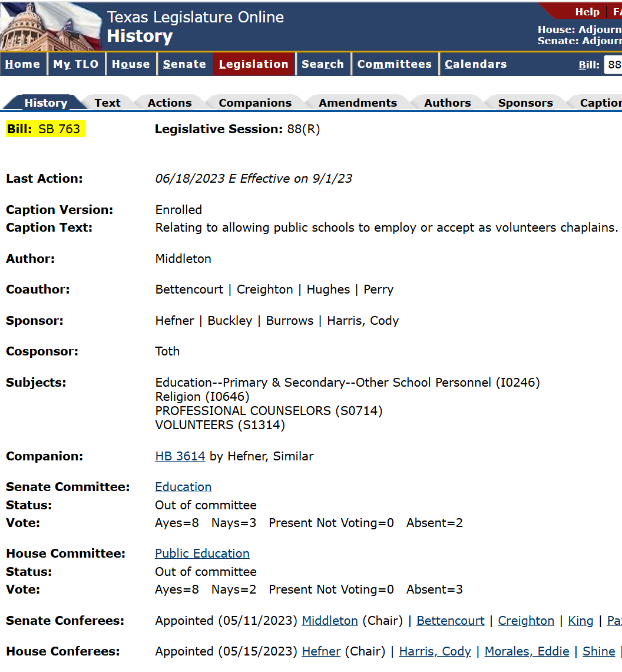Open the Senate menu item

[x=184, y=64]
